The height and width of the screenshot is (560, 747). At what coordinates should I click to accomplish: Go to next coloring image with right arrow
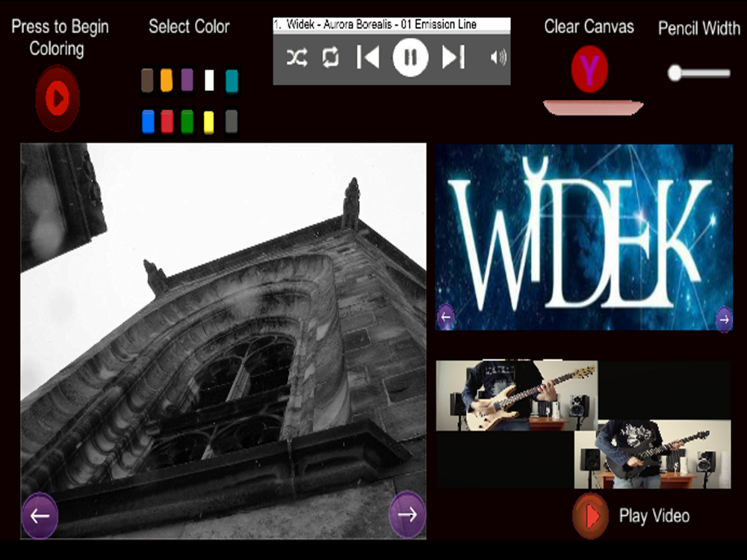(407, 514)
